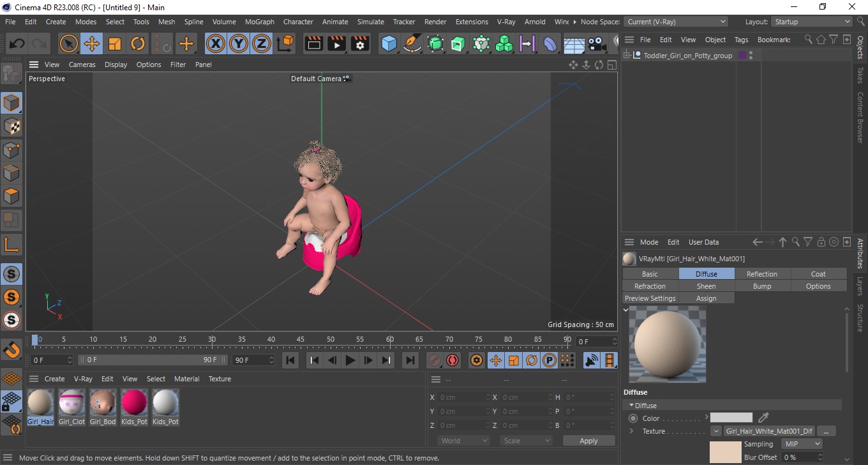Go to end of animation
This screenshot has height=465, width=868.
click(410, 360)
